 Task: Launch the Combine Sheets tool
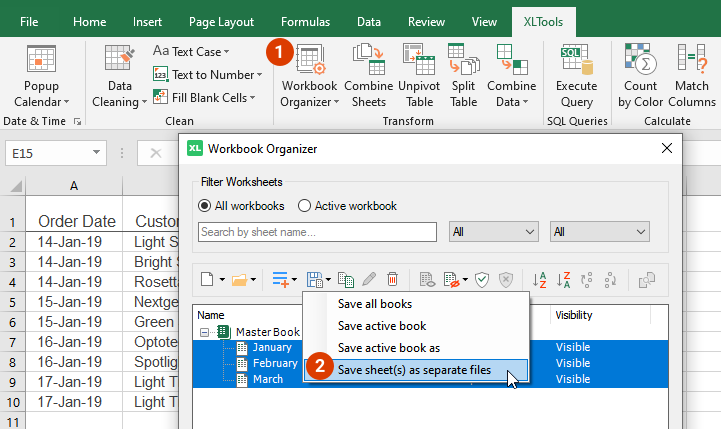pyautogui.click(x=368, y=76)
